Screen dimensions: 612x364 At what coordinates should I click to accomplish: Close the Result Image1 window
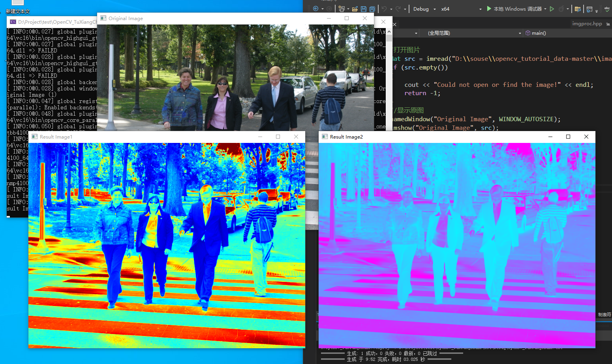[296, 137]
